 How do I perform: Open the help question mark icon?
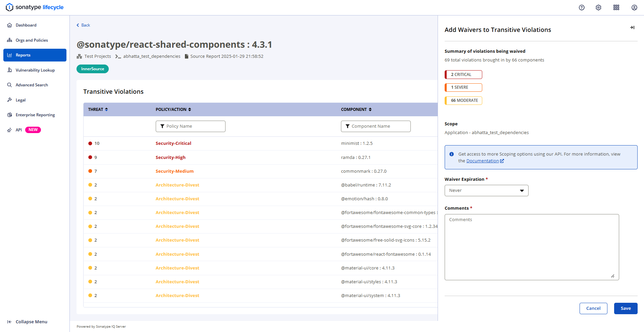[582, 7]
